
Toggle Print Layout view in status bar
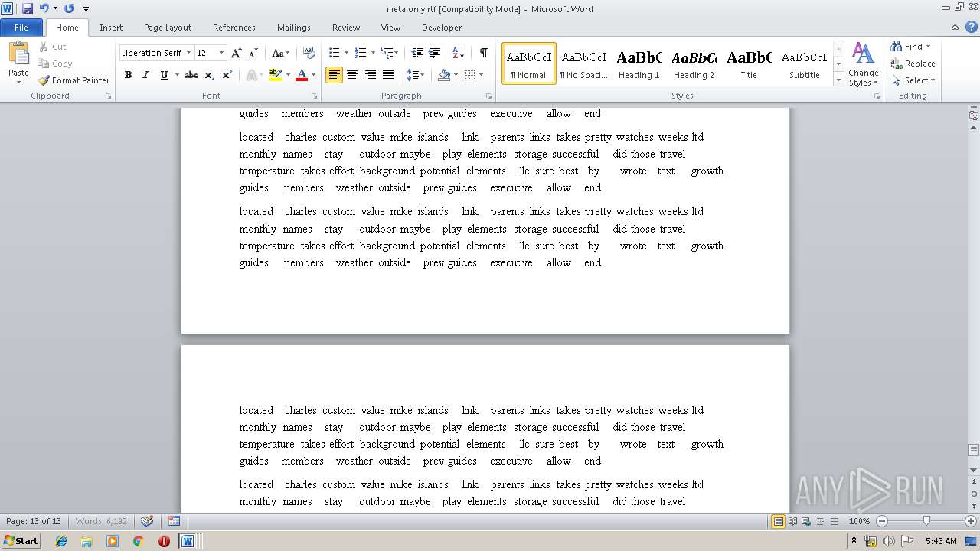[778, 521]
